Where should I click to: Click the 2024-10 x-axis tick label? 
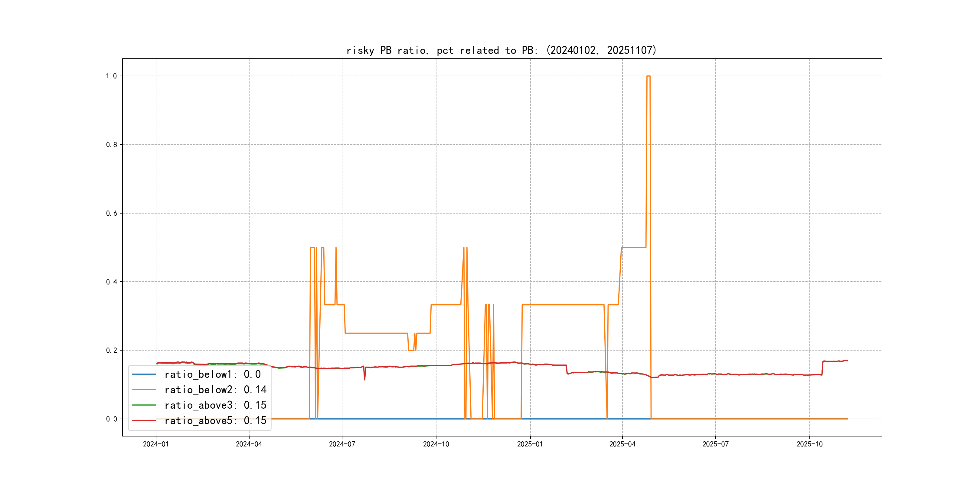pos(436,444)
